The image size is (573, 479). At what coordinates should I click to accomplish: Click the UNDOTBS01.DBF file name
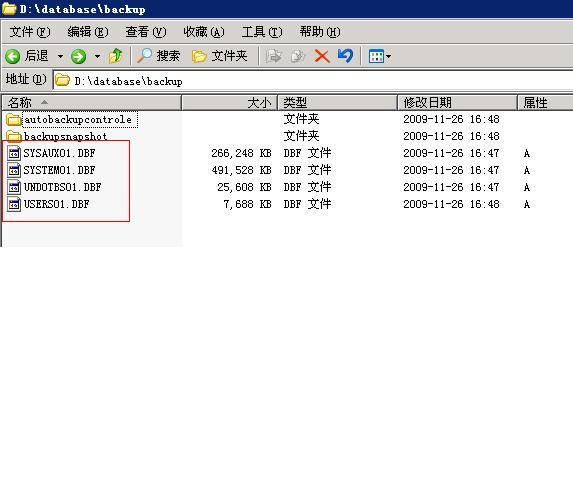click(62, 187)
